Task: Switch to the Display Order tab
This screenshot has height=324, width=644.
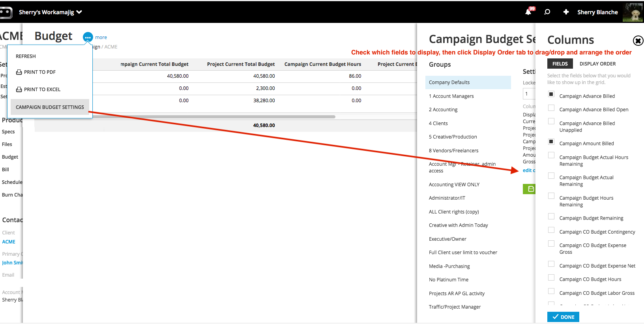Action: pyautogui.click(x=597, y=64)
